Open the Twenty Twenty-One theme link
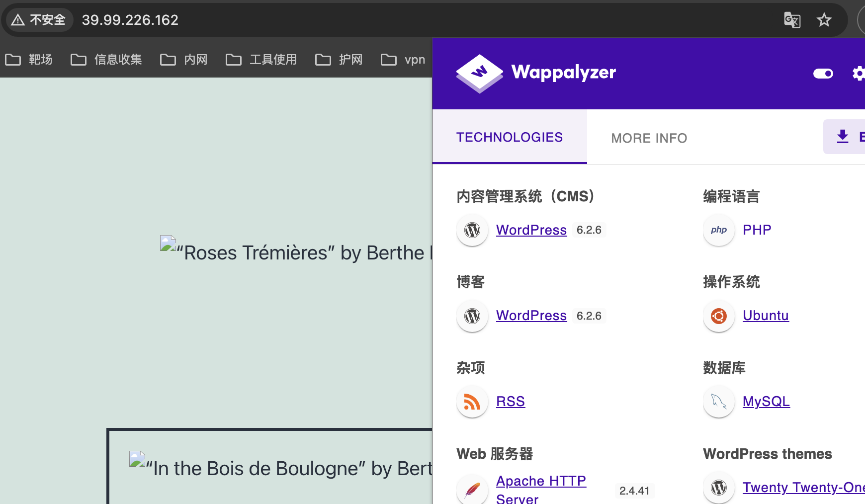The width and height of the screenshot is (865, 504). (x=803, y=487)
